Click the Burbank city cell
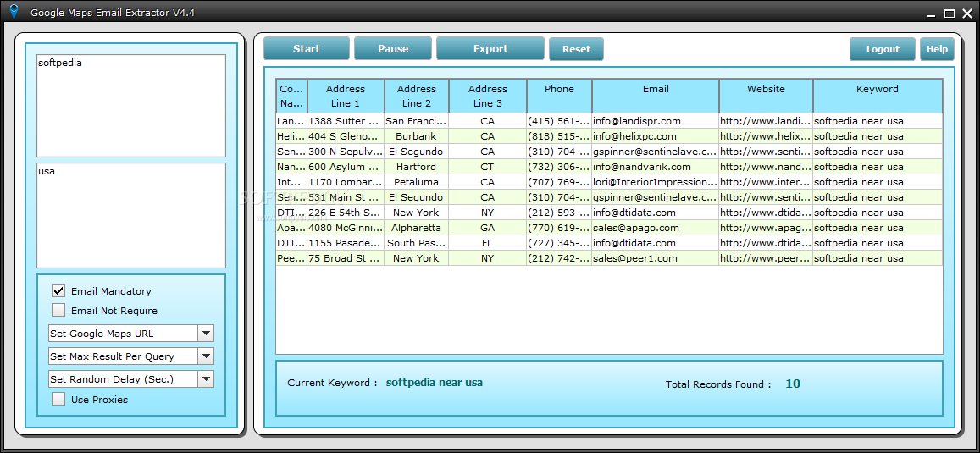The height and width of the screenshot is (453, 980). pos(416,136)
